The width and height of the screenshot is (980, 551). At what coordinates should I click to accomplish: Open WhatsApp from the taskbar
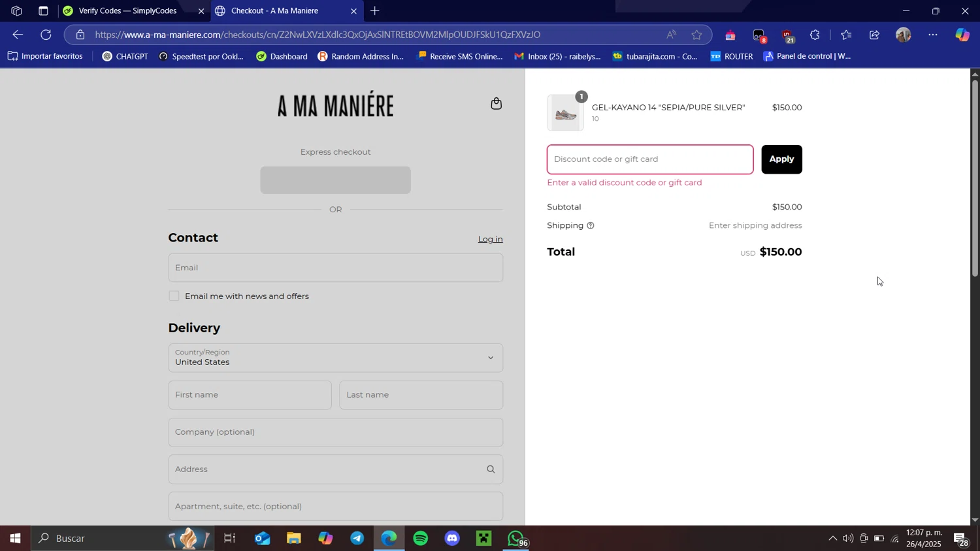click(x=516, y=539)
